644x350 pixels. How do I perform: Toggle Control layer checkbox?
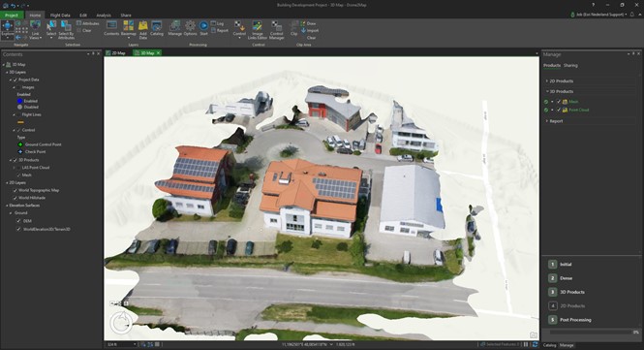point(18,130)
